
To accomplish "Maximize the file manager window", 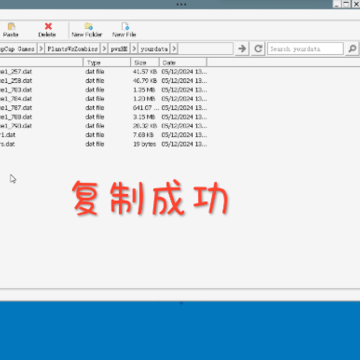I will click(x=346, y=4).
